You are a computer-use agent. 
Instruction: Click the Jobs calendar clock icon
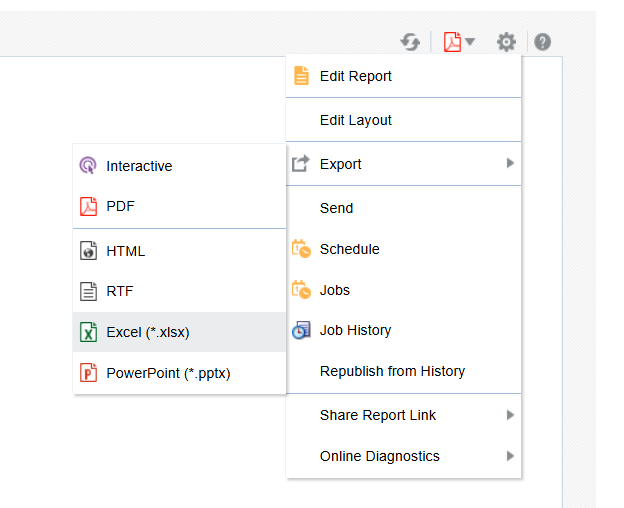(x=301, y=290)
